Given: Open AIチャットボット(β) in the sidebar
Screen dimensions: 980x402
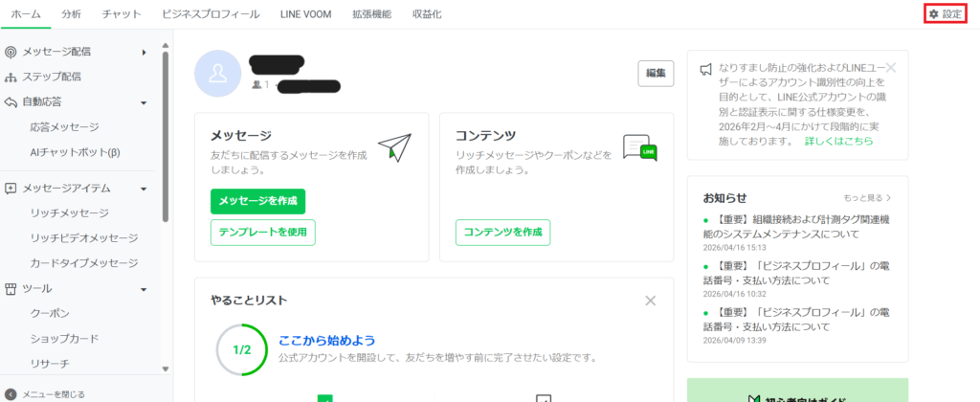Looking at the screenshot, I should [x=88, y=152].
